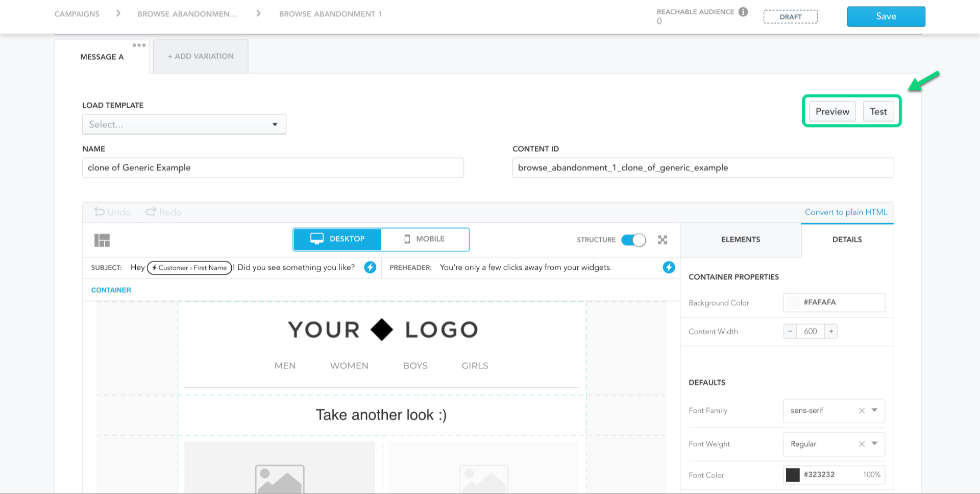Click Convert to plain HTML link
The height and width of the screenshot is (494, 980).
click(846, 212)
